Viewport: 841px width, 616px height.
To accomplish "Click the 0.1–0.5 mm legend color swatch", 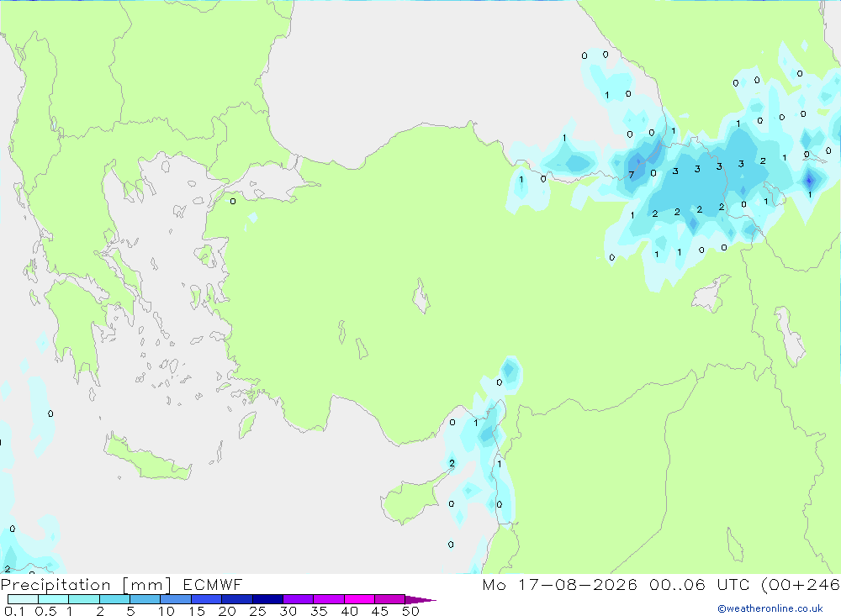I will 23,599.
